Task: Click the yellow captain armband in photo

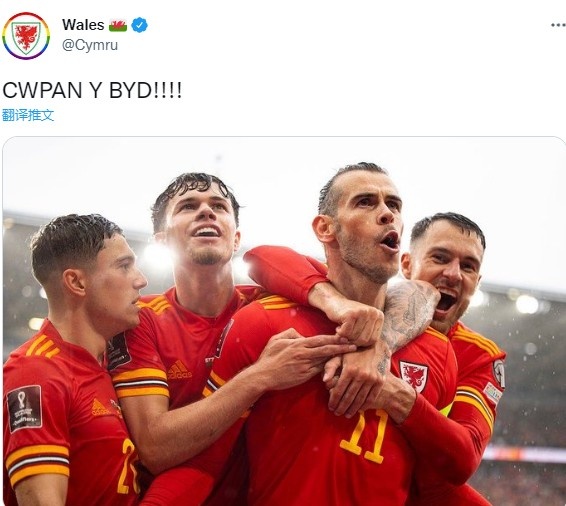Action: tap(448, 410)
